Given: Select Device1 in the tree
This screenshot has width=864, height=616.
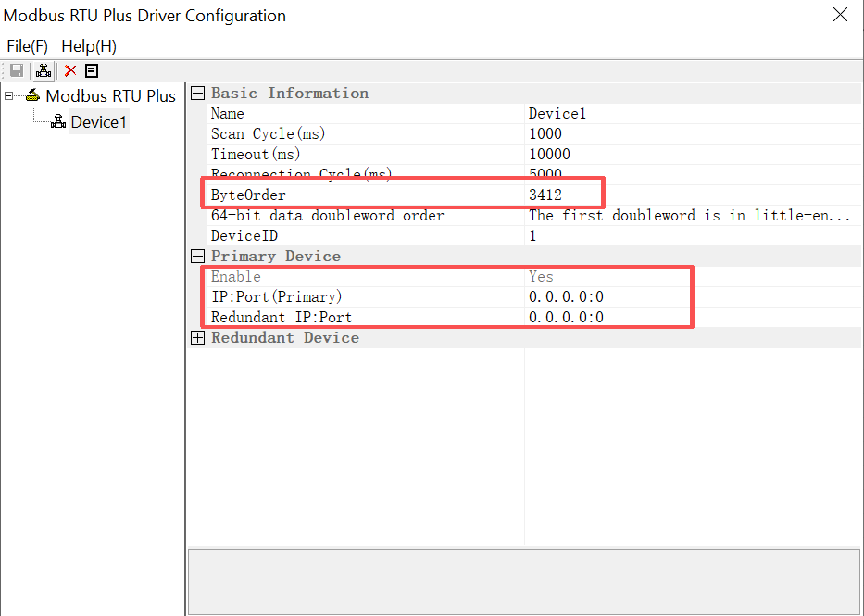Looking at the screenshot, I should 99,122.
